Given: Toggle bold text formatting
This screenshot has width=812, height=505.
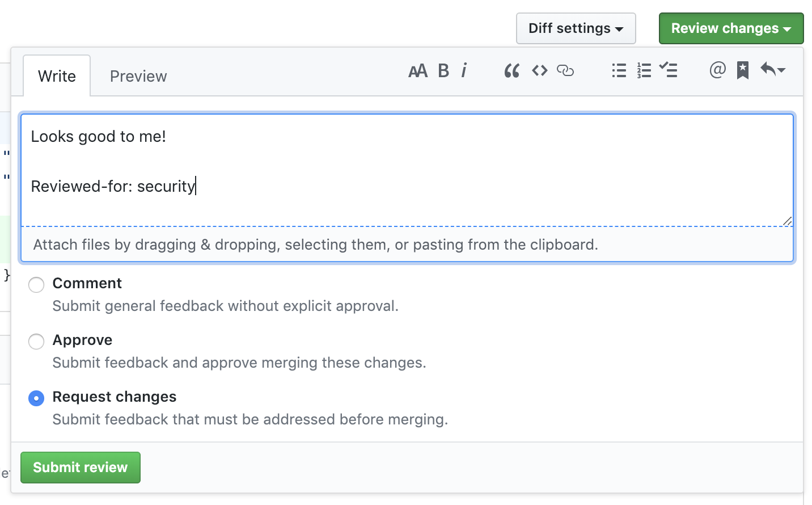Looking at the screenshot, I should pyautogui.click(x=443, y=71).
